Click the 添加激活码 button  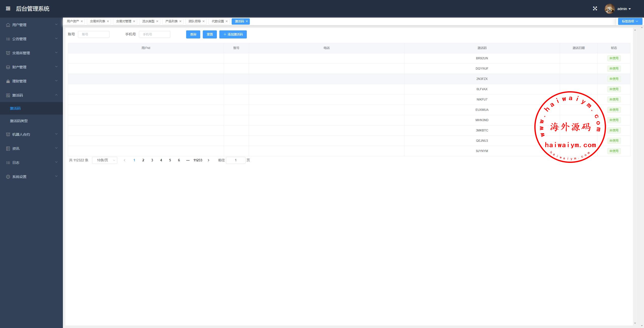point(233,34)
